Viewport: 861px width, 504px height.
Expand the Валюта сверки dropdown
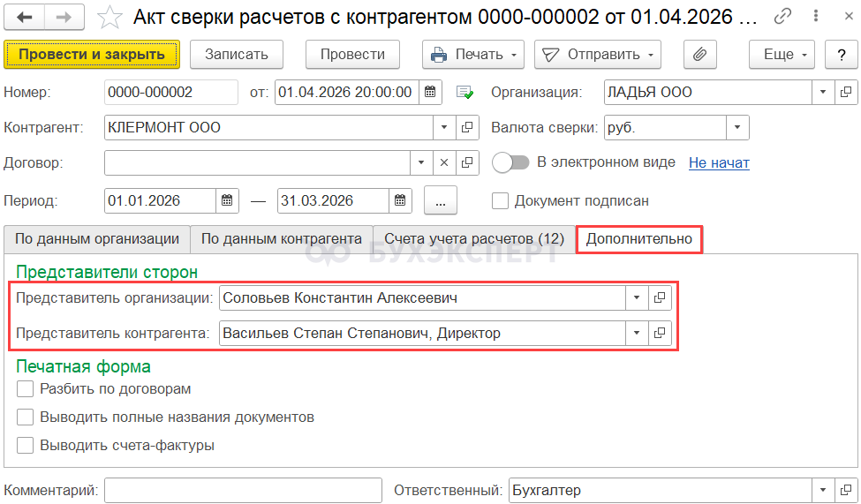(737, 127)
